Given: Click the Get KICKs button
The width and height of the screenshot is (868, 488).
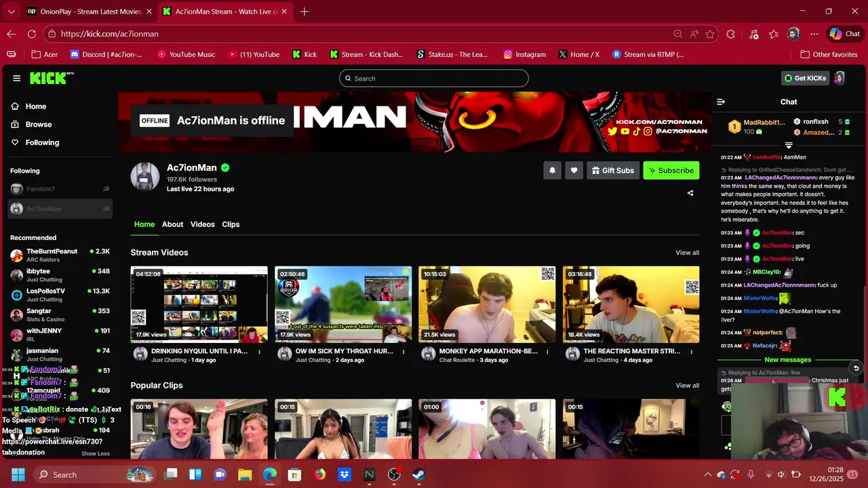Looking at the screenshot, I should pos(805,78).
